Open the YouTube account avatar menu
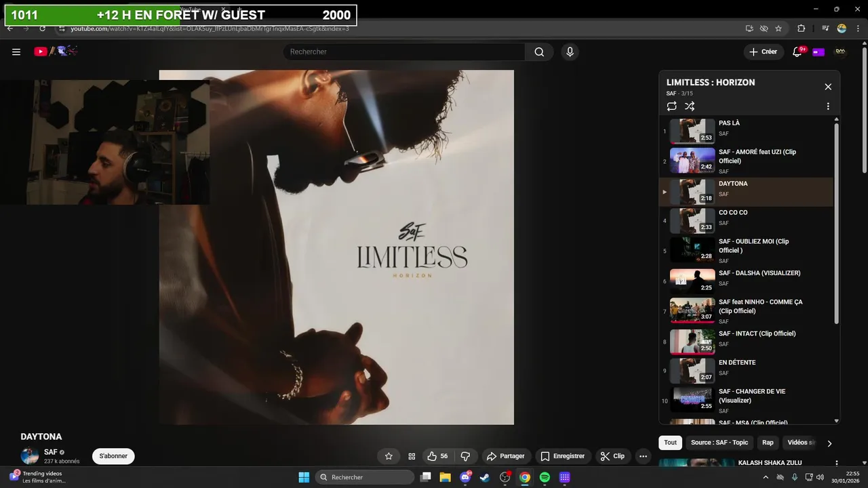This screenshot has height=488, width=868. (x=840, y=52)
